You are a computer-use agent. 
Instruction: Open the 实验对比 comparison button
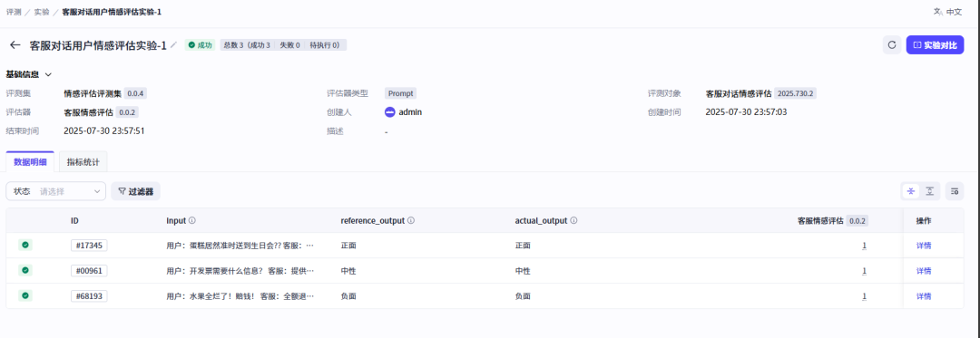935,45
